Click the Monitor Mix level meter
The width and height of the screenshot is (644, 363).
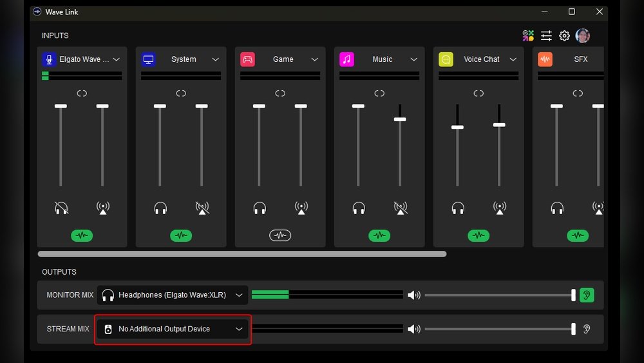[x=327, y=295]
